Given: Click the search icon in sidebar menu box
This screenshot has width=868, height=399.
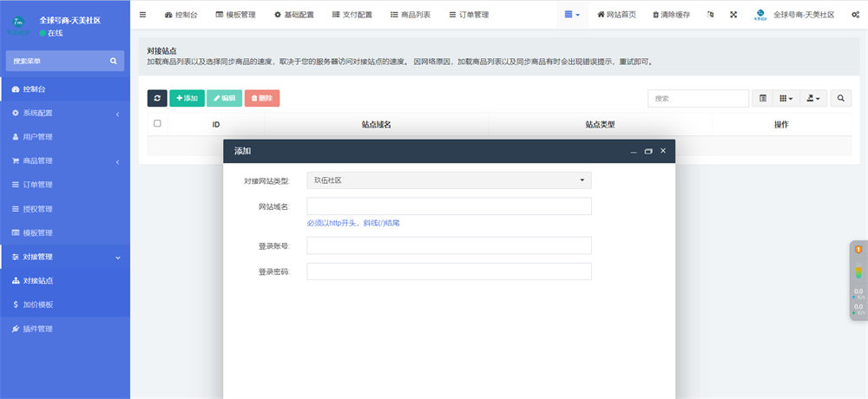Looking at the screenshot, I should coord(113,61).
